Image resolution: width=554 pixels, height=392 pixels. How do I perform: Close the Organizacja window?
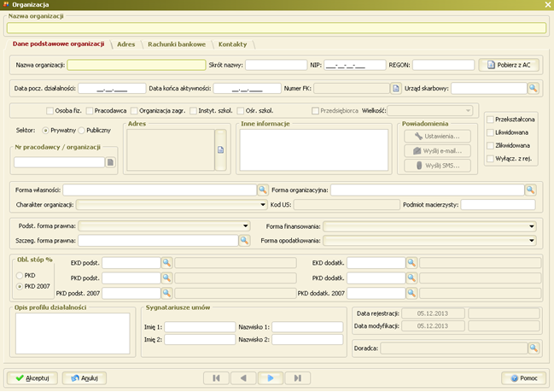tap(548, 4)
